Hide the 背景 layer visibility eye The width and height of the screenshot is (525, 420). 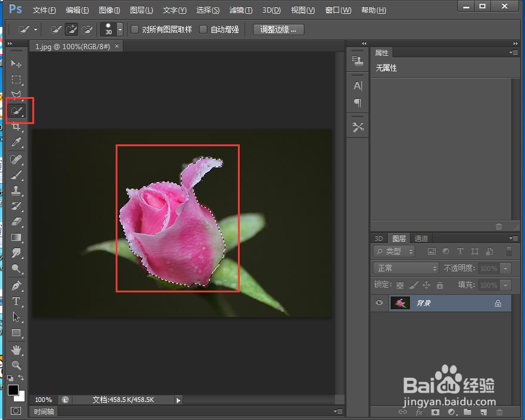point(379,303)
